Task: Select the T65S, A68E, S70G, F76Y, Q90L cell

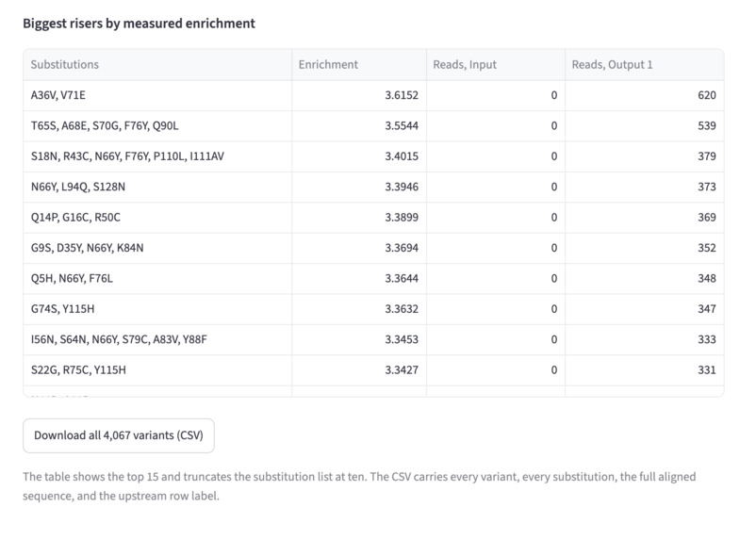Action: click(157, 126)
